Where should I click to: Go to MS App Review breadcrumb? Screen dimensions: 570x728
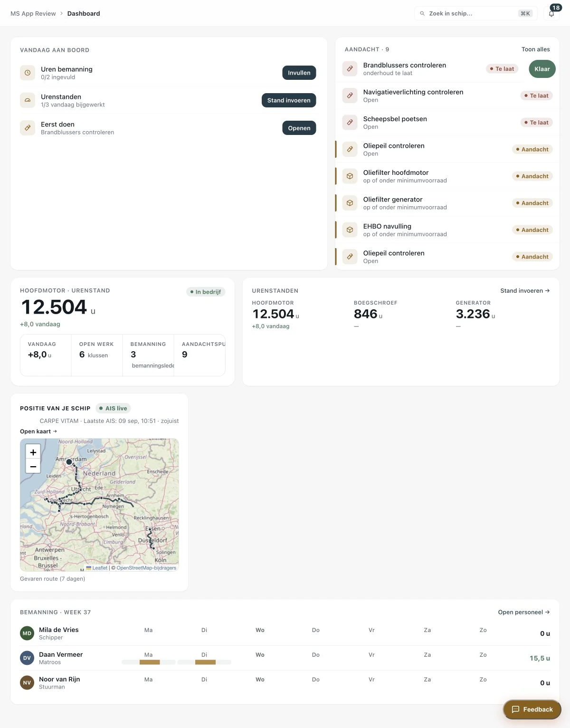[33, 13]
